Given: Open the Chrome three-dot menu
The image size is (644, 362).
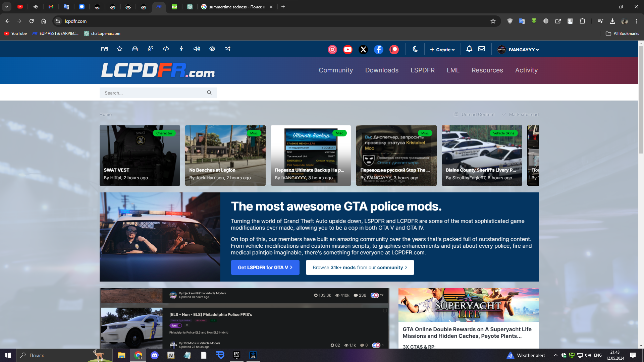Looking at the screenshot, I should pyautogui.click(x=637, y=21).
